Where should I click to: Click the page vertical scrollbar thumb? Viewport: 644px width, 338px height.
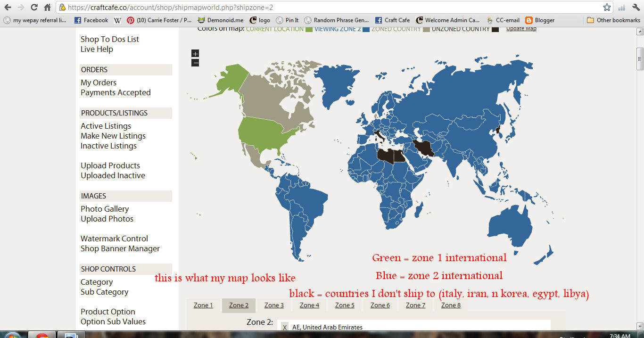pos(640,59)
